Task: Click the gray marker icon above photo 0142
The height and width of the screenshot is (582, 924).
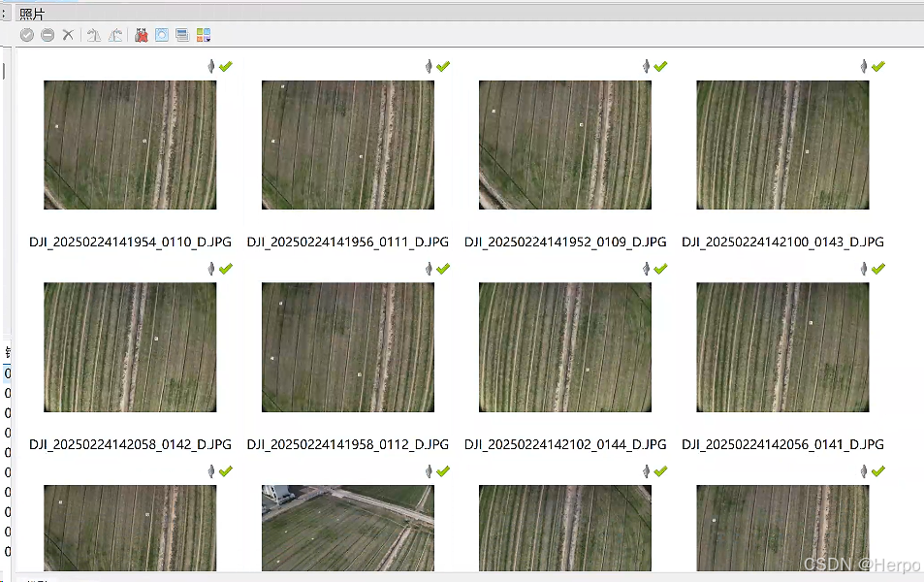Action: point(211,269)
